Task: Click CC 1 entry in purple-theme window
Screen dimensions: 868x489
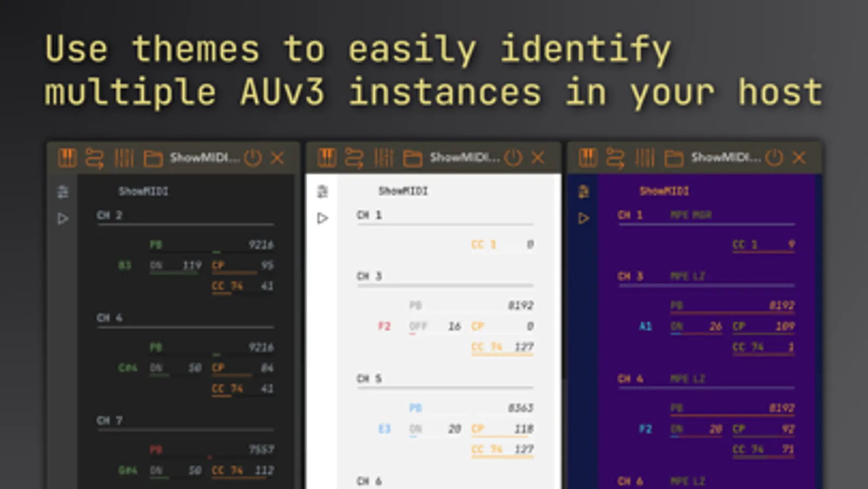Action: pyautogui.click(x=764, y=245)
